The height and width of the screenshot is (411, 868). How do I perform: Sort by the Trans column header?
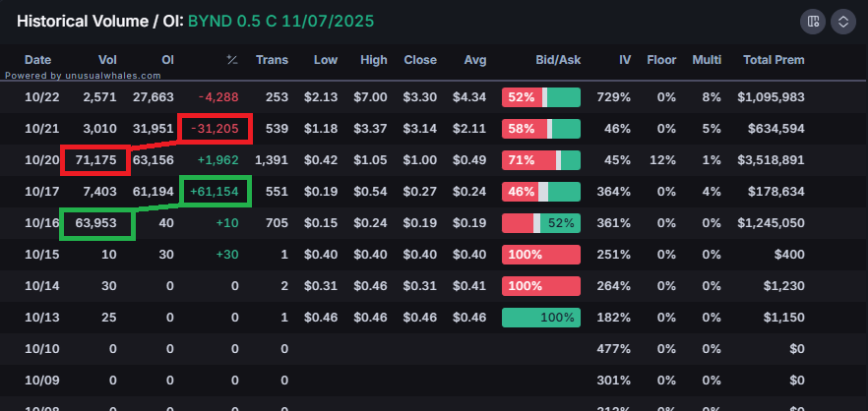coord(272,60)
